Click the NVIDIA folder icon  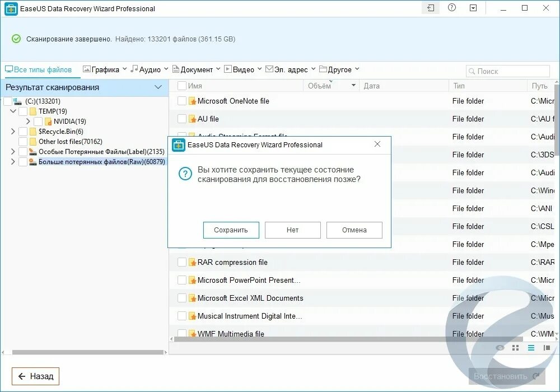point(48,122)
